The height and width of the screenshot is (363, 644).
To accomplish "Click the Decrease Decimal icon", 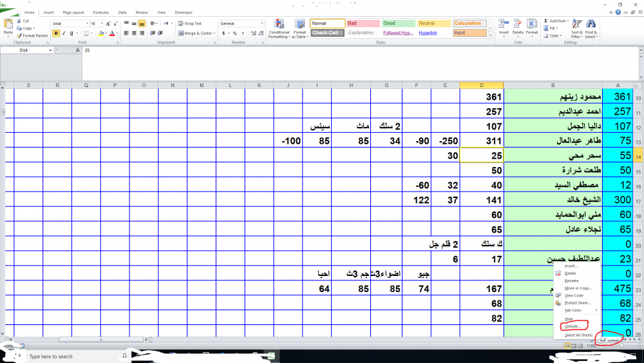I will [261, 34].
